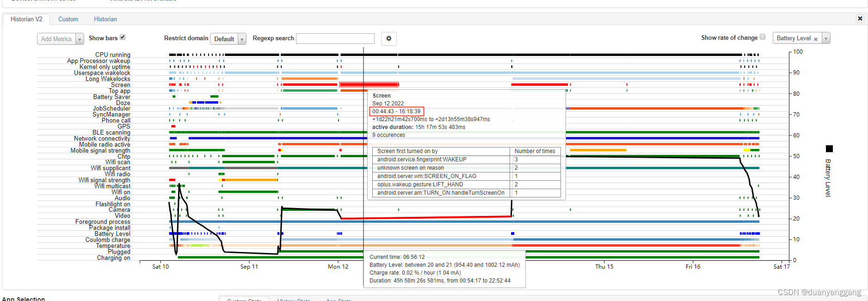
Task: Open the Battery Level line selector arrow
Action: tap(826, 38)
